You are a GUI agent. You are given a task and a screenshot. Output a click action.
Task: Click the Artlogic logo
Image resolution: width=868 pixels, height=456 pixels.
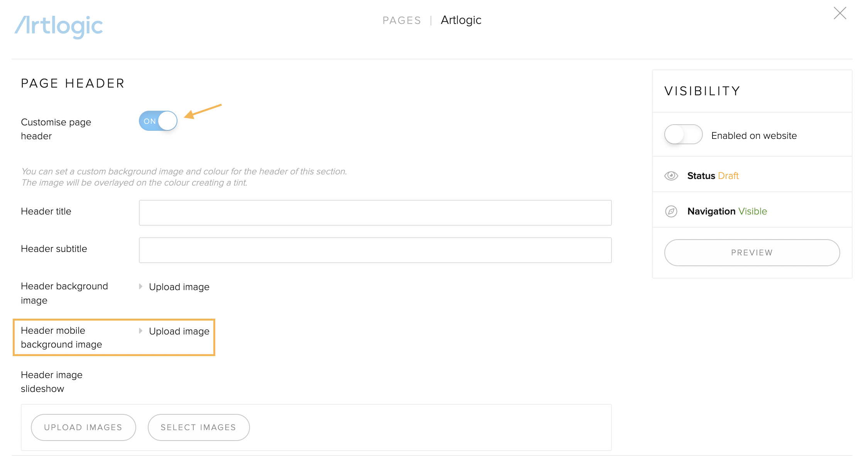(59, 27)
